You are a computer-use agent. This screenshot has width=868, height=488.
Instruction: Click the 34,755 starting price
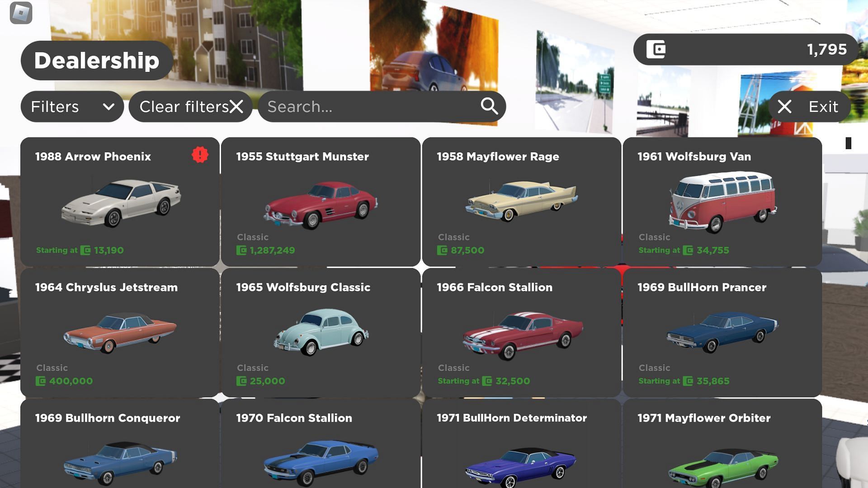[713, 250]
